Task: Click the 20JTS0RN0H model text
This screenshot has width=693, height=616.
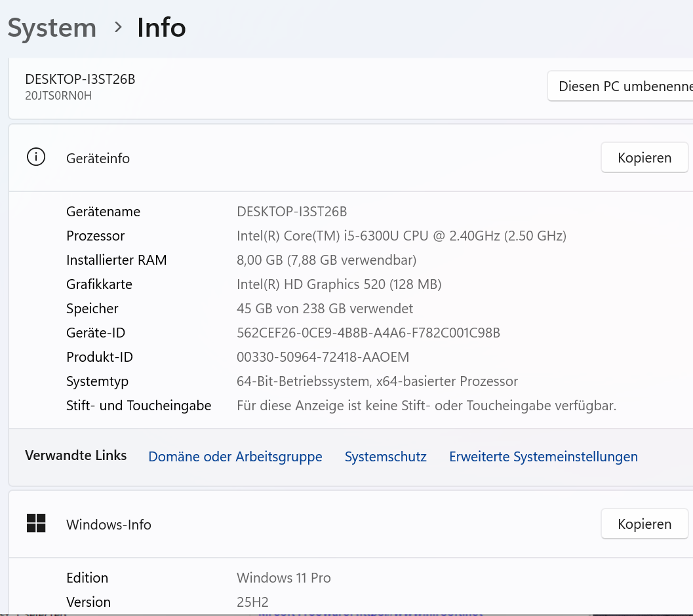Action: (x=58, y=96)
